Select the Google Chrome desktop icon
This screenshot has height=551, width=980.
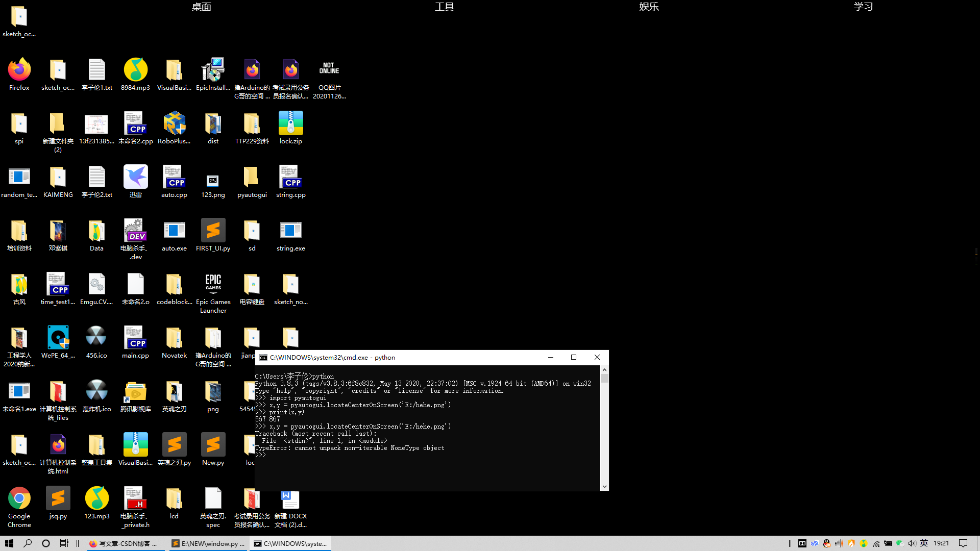pyautogui.click(x=19, y=498)
